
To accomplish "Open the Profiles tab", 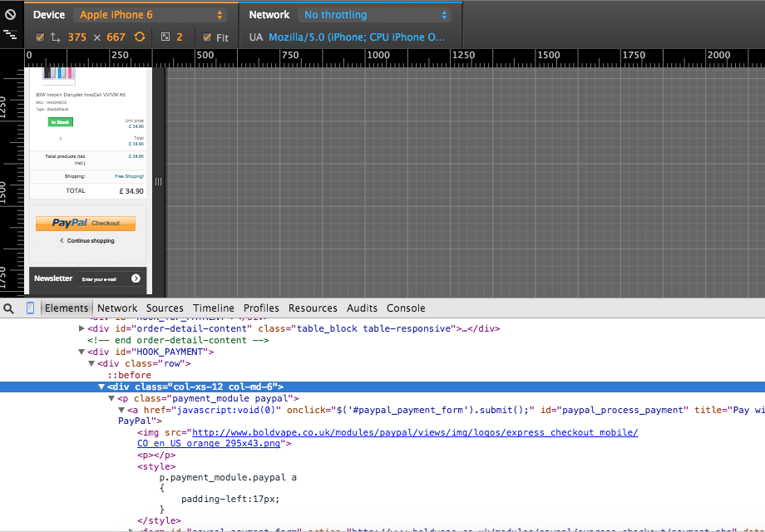I will click(x=261, y=308).
